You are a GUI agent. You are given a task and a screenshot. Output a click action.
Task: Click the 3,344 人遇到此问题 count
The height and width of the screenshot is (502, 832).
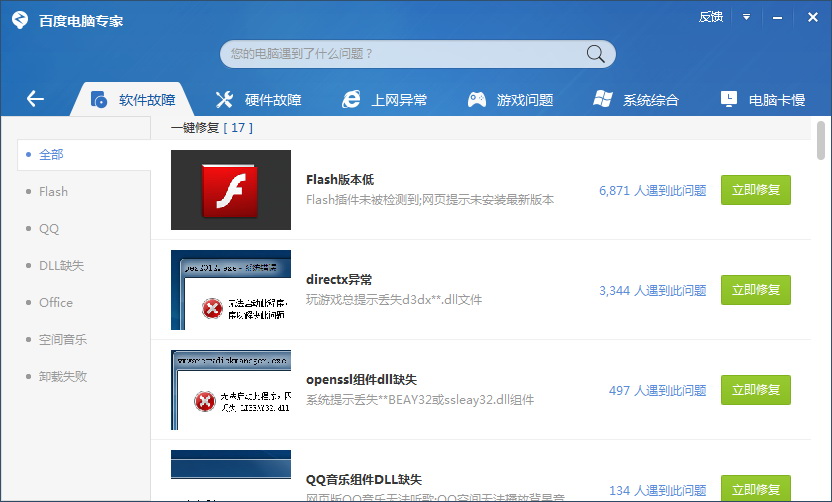tap(653, 290)
